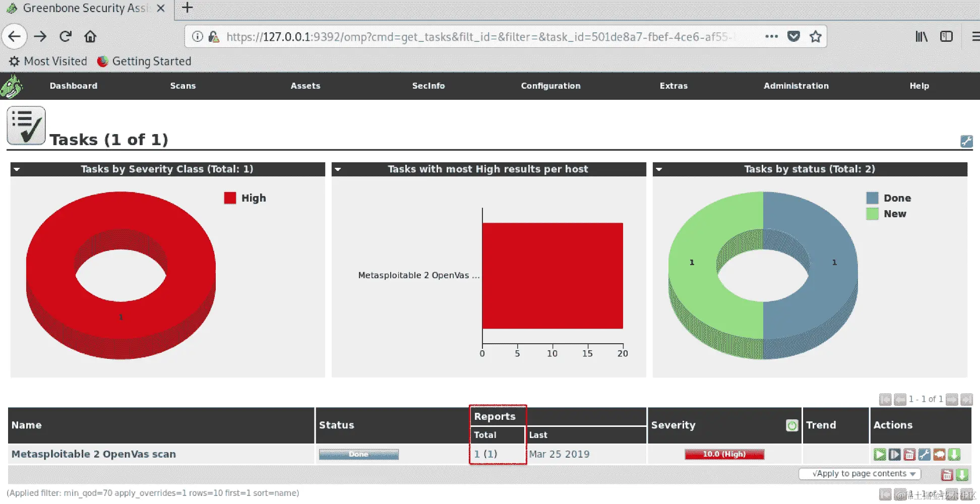Sort the table by Total reports column

(485, 435)
